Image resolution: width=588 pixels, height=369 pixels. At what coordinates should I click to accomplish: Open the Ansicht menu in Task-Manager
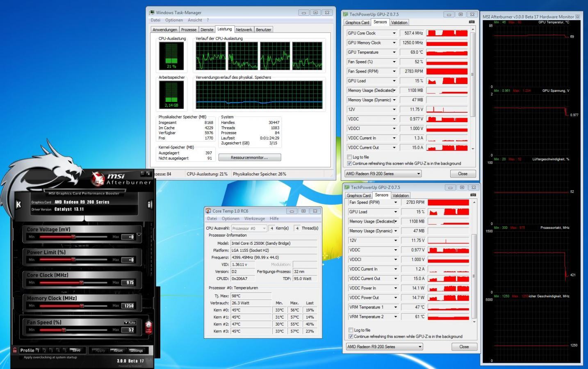[x=195, y=20]
